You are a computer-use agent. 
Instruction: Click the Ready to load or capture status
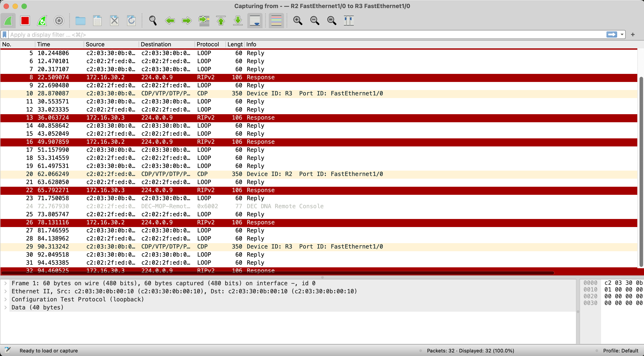click(49, 350)
